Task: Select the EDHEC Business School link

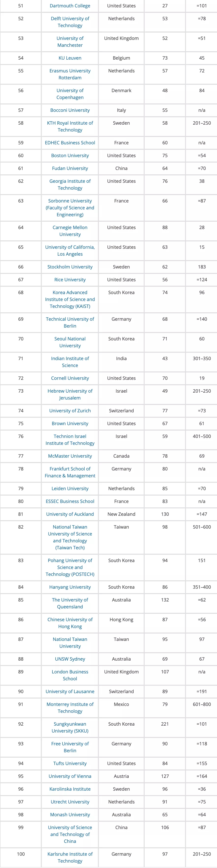Action: point(70,143)
